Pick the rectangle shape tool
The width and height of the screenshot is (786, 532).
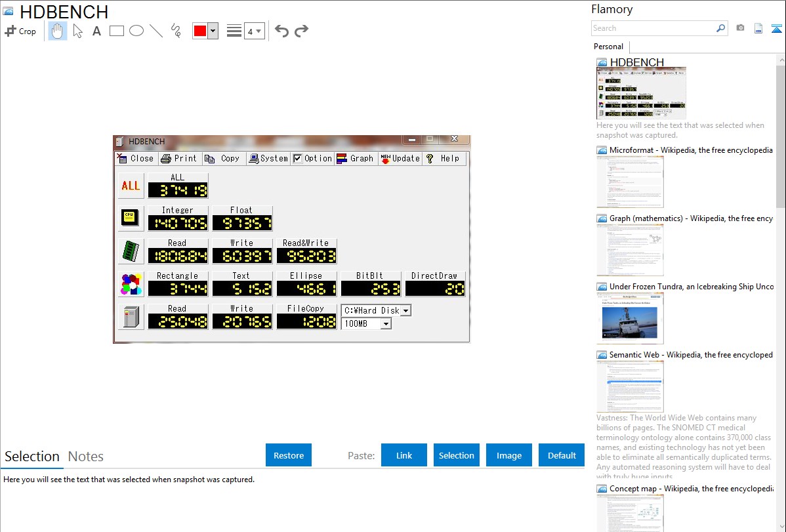[116, 31]
